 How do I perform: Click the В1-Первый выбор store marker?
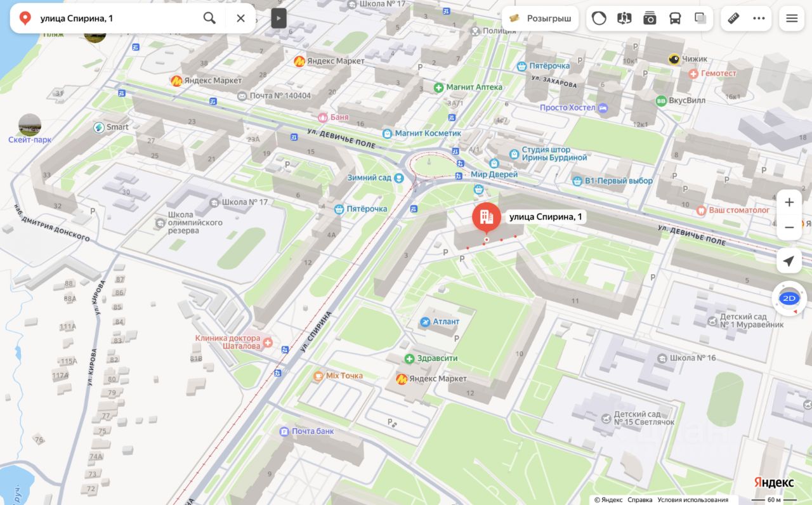(577, 181)
